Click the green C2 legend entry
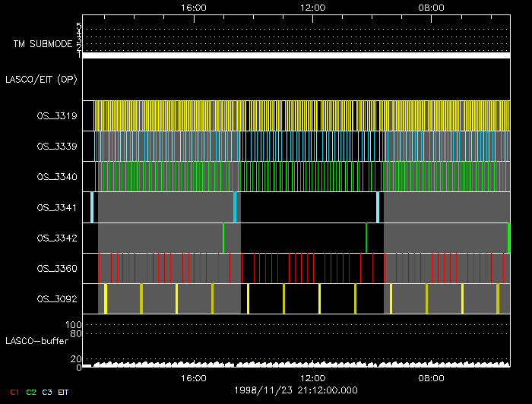 pos(31,392)
